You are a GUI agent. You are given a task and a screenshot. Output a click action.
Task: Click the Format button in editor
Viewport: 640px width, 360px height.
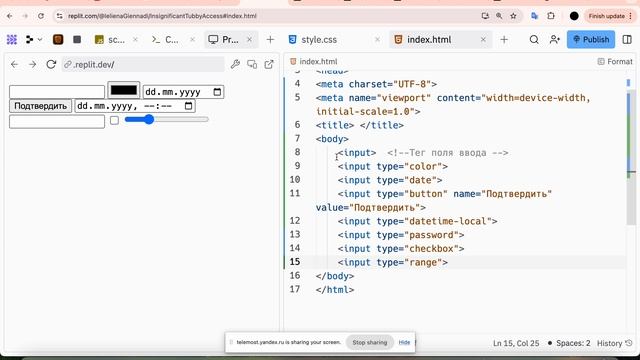[615, 62]
